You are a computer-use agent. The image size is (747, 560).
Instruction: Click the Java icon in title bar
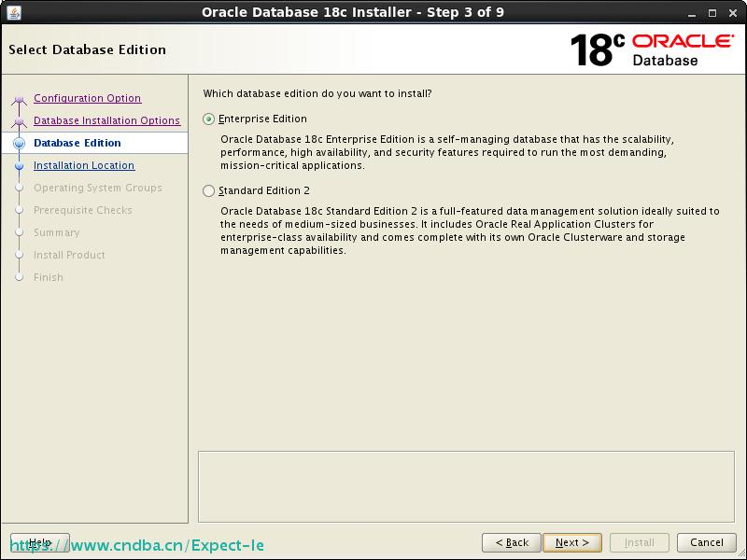(14, 12)
